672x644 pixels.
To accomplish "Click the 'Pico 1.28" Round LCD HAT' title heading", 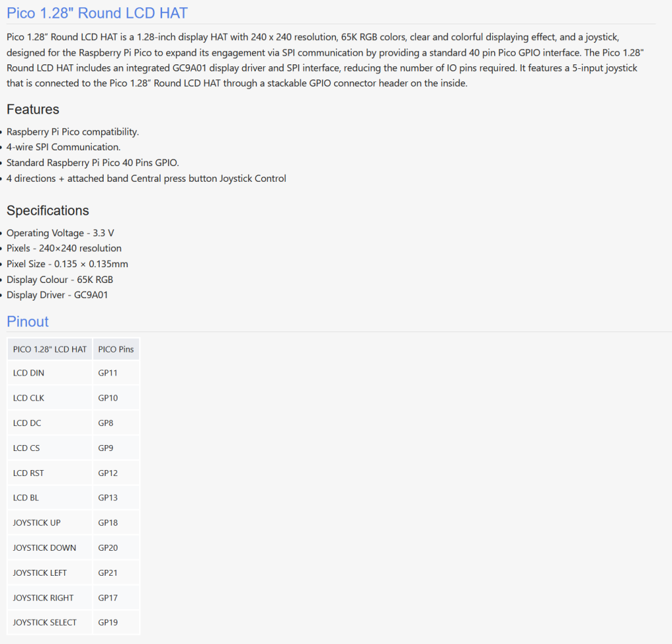I will [97, 12].
